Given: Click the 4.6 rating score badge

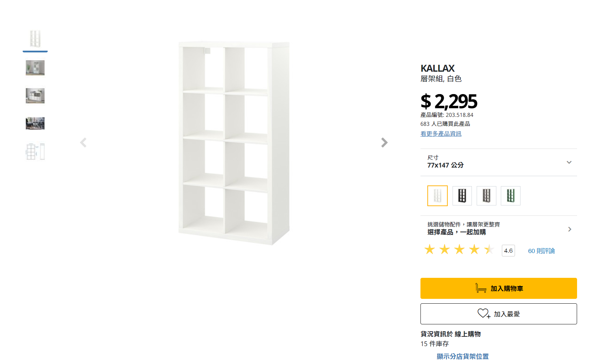Looking at the screenshot, I should click(508, 251).
